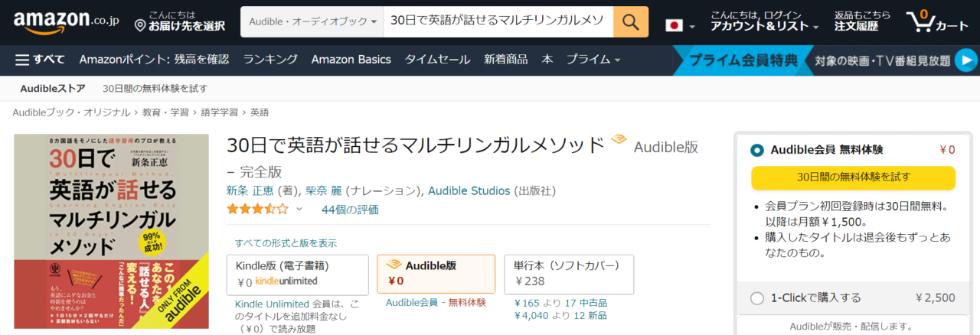Open the アカウント&リスト dropdown
The width and height of the screenshot is (980, 335).
click(764, 26)
